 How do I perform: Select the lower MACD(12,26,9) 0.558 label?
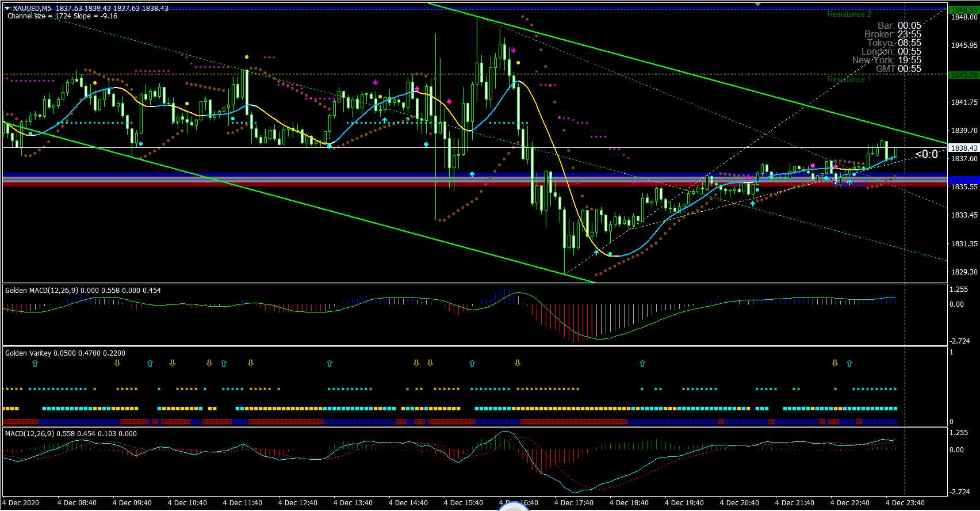[x=71, y=434]
